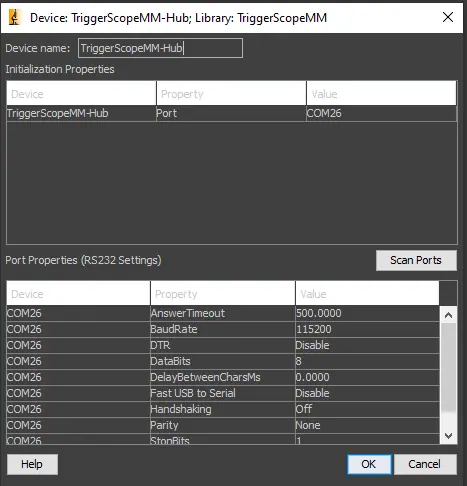Screen dimensions: 467x486
Task: Edit the DelayBetweenCharsMs value 0.0000
Action: click(x=367, y=377)
